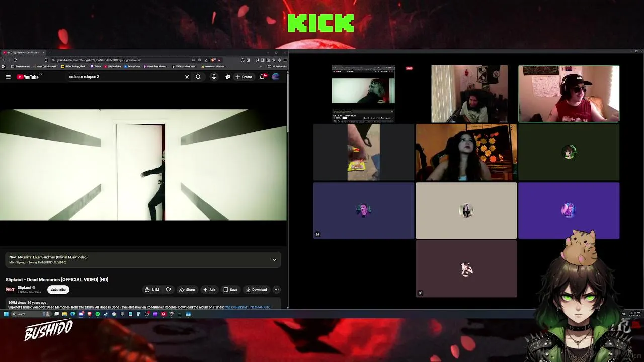Screen dimensions: 644x362
Task: Go back in the browser
Action: [4, 60]
